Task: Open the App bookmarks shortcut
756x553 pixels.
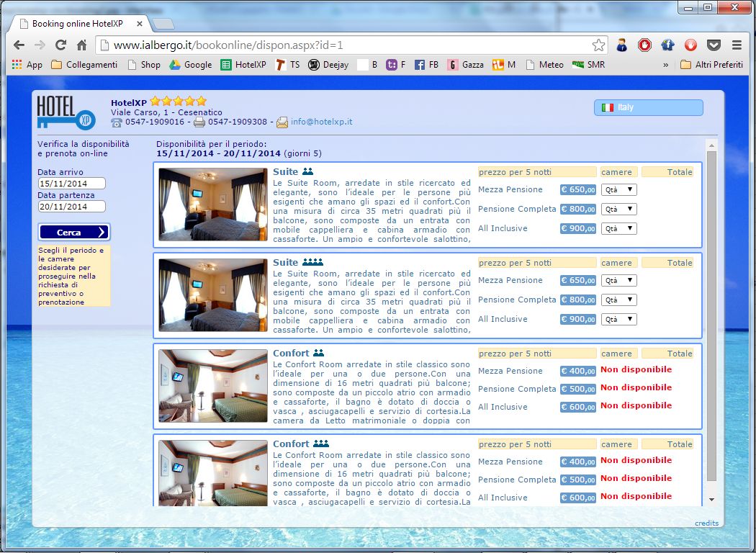Action: click(27, 65)
